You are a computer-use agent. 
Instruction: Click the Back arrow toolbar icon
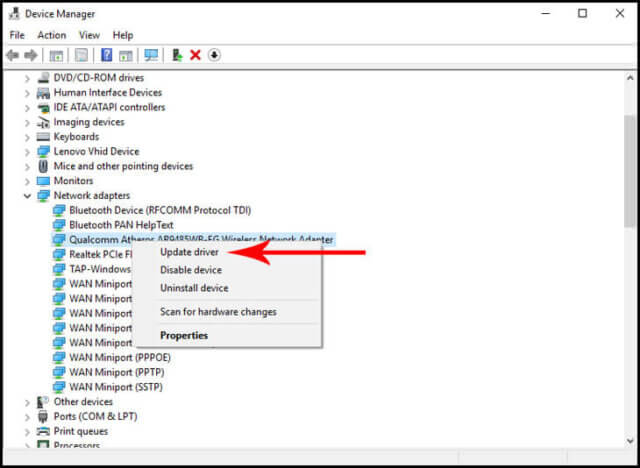pos(13,55)
